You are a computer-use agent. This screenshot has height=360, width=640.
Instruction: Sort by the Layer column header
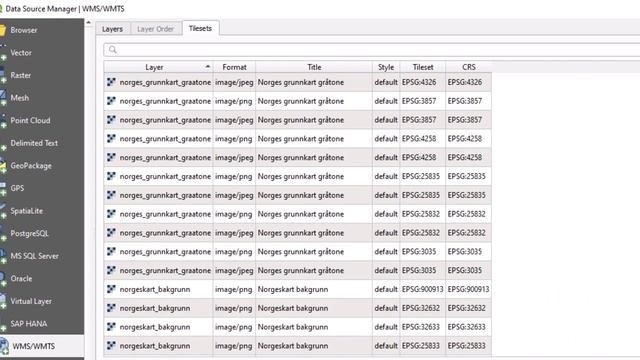pos(158,67)
